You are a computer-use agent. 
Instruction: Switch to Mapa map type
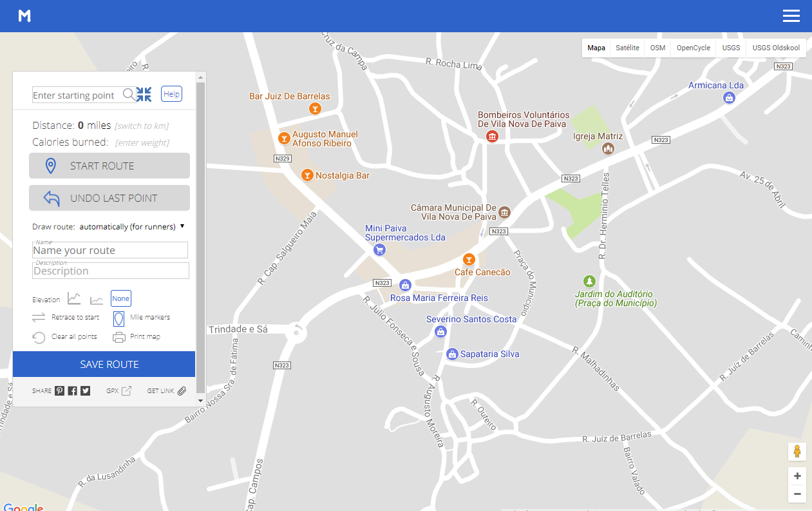pyautogui.click(x=596, y=48)
